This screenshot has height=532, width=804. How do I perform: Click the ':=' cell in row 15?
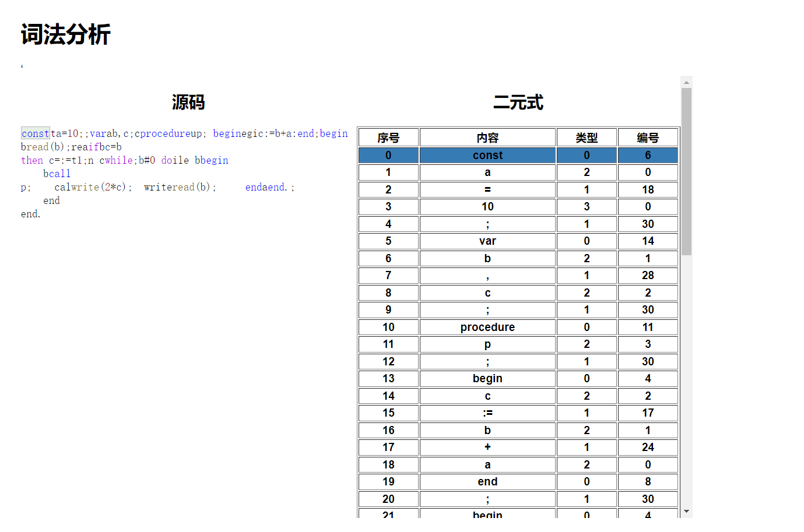coord(487,413)
